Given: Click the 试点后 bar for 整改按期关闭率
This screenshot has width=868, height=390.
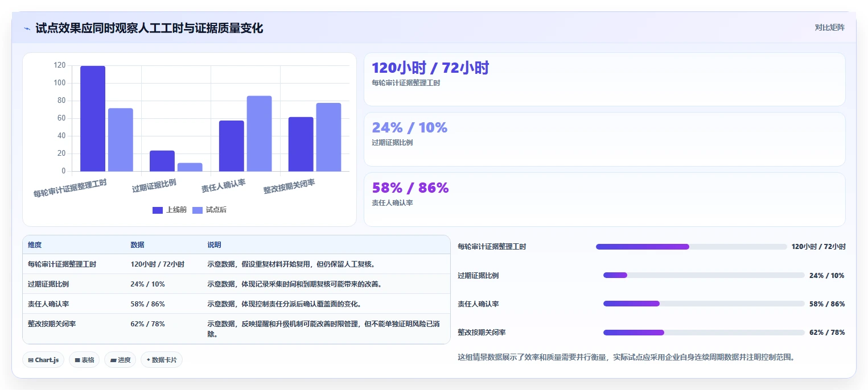Looking at the screenshot, I should pyautogui.click(x=328, y=137).
